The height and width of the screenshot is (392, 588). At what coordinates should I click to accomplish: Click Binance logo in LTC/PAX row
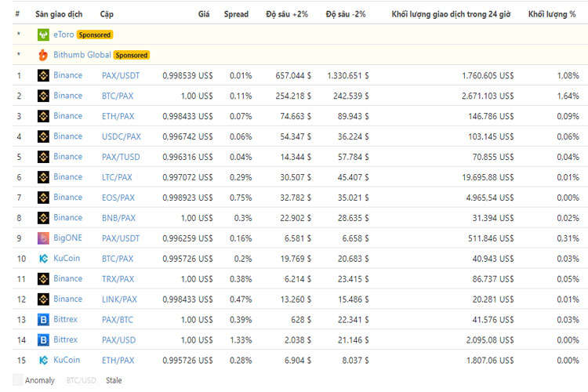click(43, 176)
